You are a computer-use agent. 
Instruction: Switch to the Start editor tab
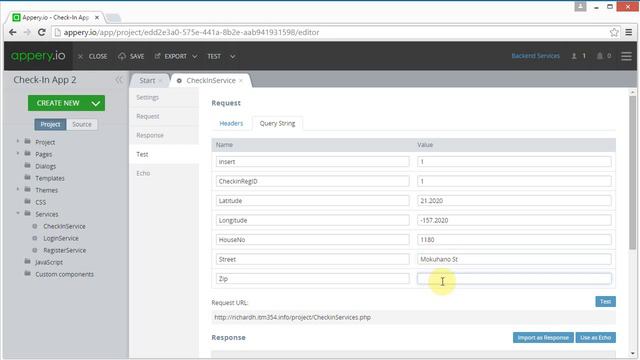[147, 80]
